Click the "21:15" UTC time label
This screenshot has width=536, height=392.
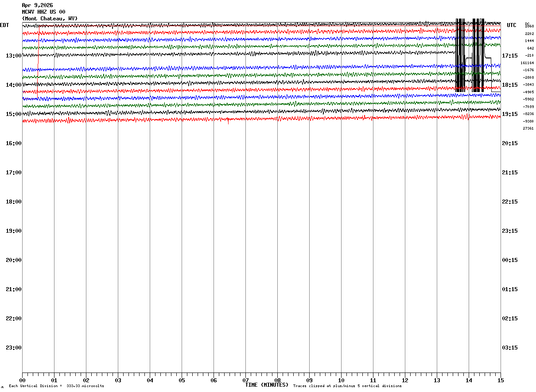tap(510, 173)
